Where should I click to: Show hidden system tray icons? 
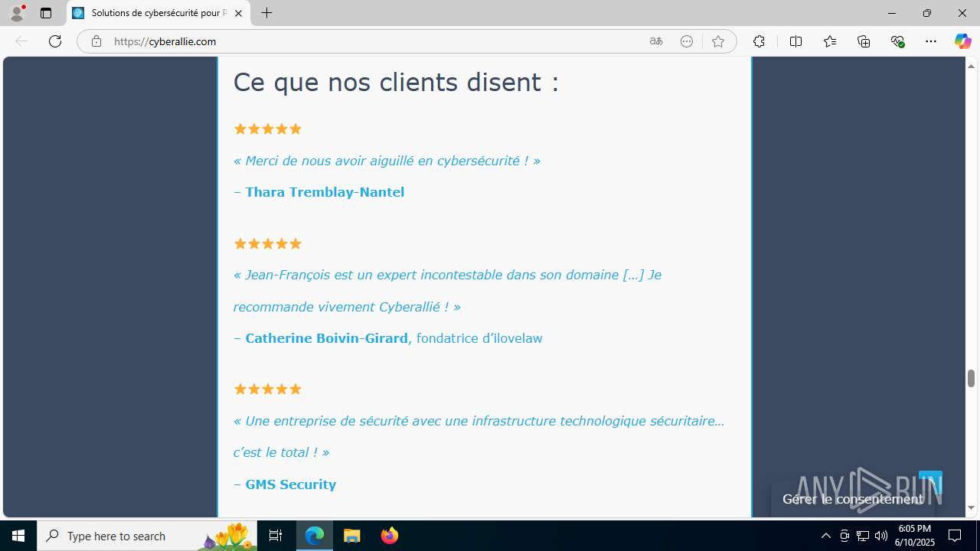(x=825, y=536)
